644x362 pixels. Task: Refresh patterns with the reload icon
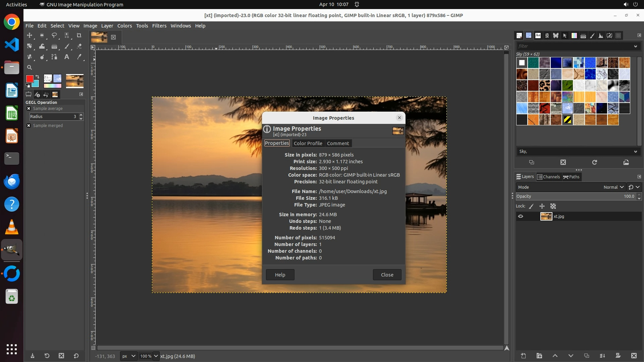tap(594, 163)
